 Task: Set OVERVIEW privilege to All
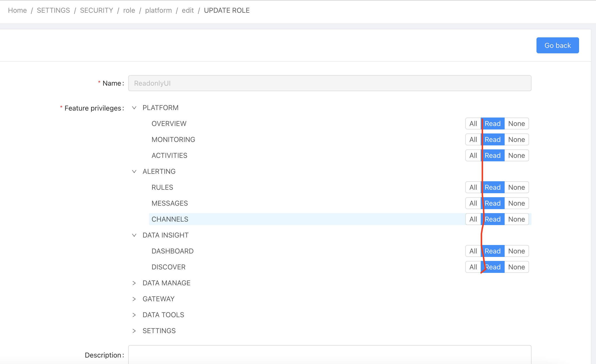click(x=473, y=123)
